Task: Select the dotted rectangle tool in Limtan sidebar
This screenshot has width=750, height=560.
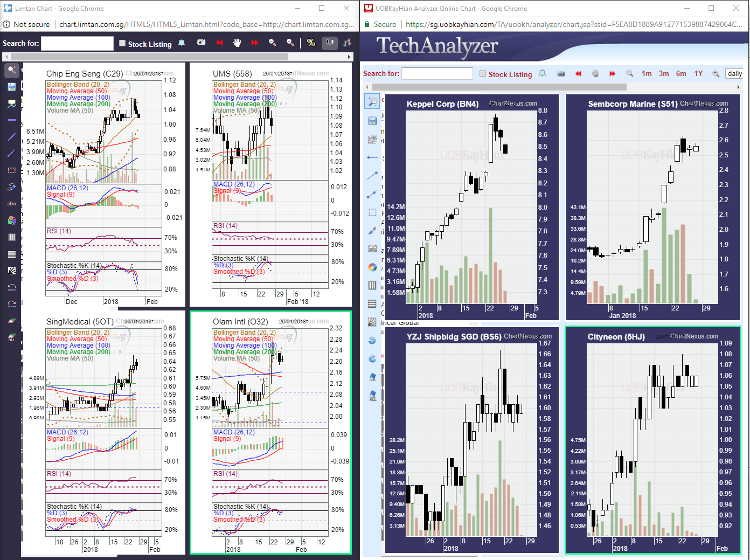Action: tap(12, 170)
